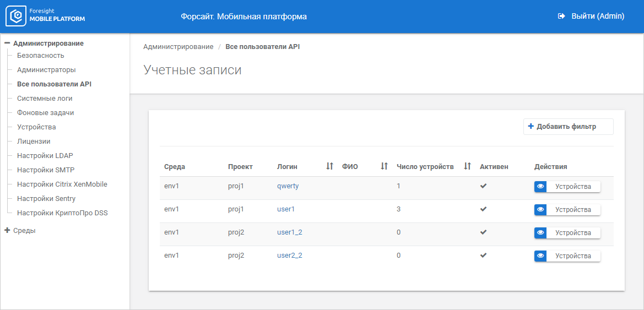Toggle the active checkmark for user2_2

coord(483,255)
